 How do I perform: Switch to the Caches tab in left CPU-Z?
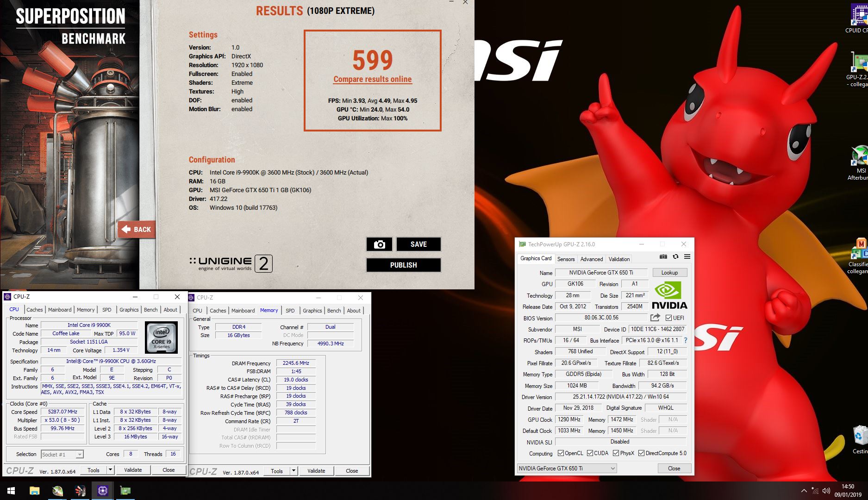coord(34,310)
